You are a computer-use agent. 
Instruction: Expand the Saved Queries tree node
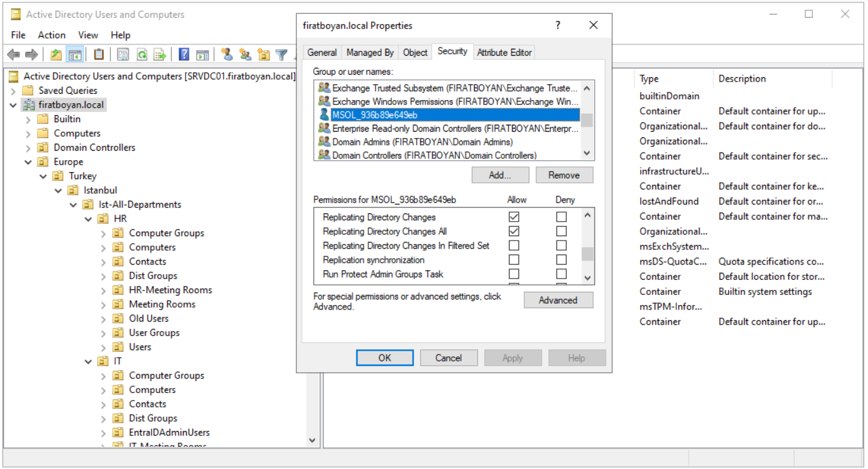13,91
